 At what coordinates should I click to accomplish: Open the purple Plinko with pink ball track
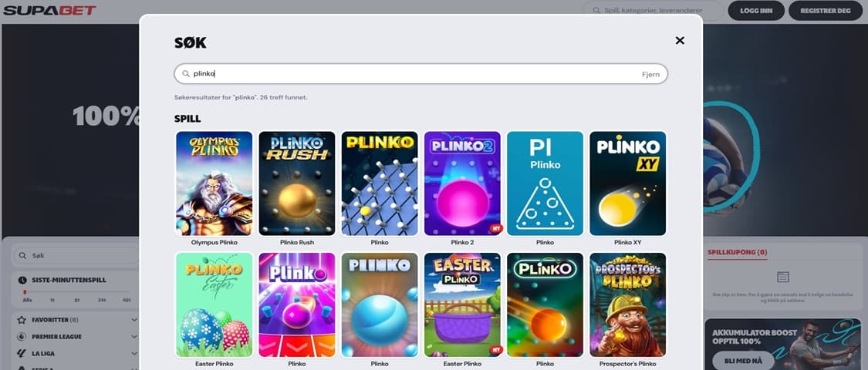297,305
